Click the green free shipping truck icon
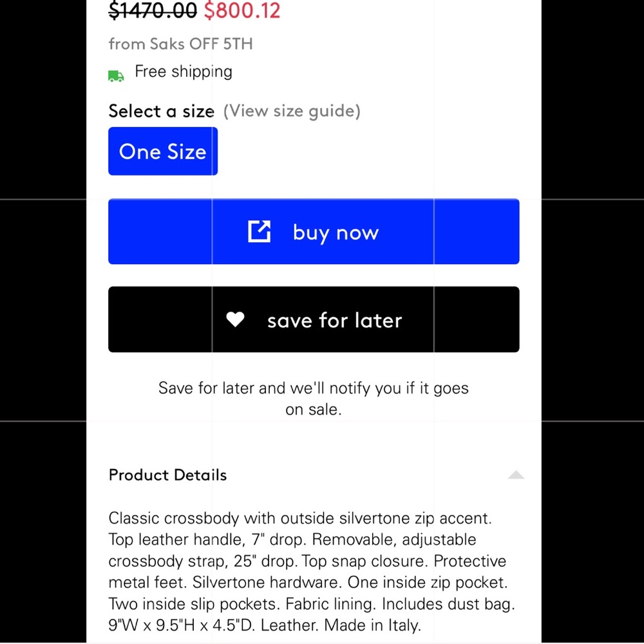Image resolution: width=644 pixels, height=644 pixels. 116,76
